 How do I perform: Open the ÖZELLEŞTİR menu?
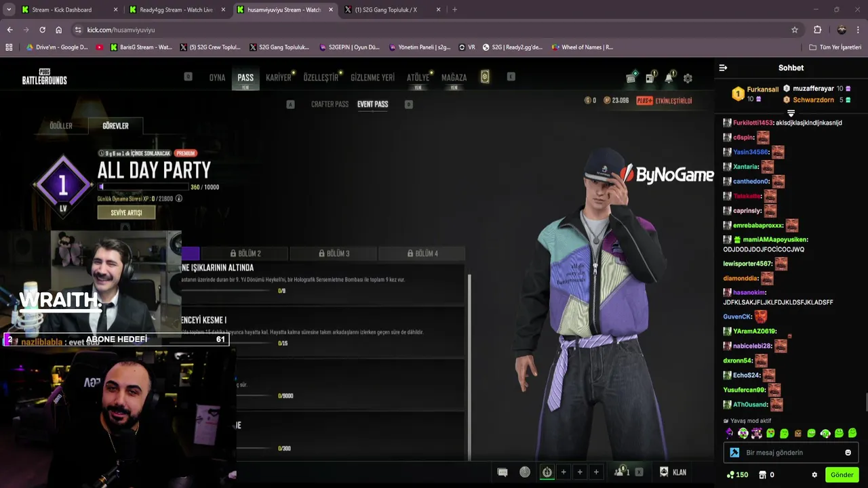click(x=320, y=77)
